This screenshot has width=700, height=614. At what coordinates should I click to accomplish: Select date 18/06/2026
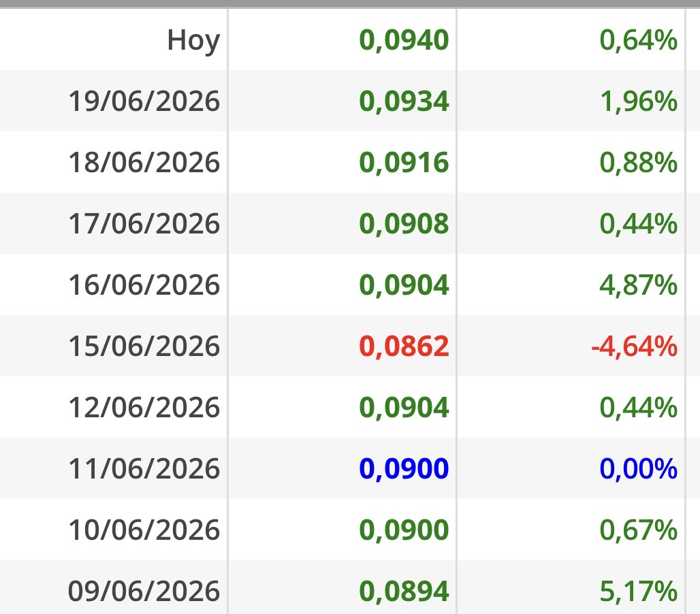click(144, 162)
